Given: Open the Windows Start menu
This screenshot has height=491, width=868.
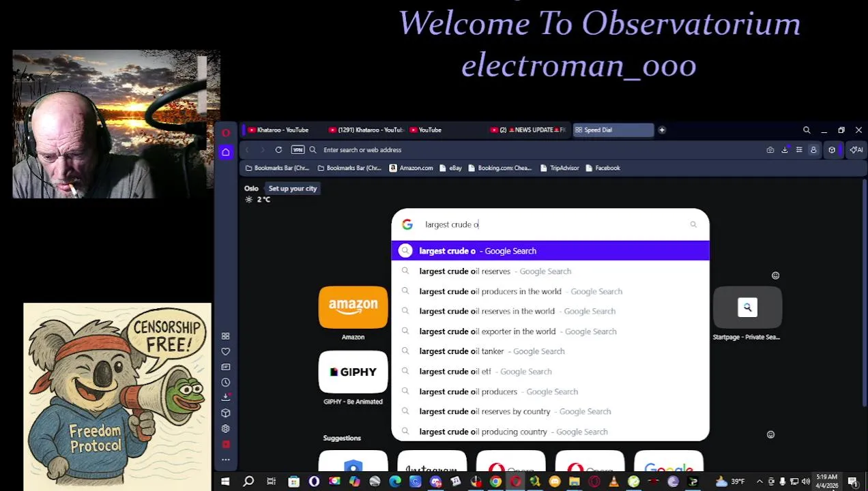Looking at the screenshot, I should [225, 481].
